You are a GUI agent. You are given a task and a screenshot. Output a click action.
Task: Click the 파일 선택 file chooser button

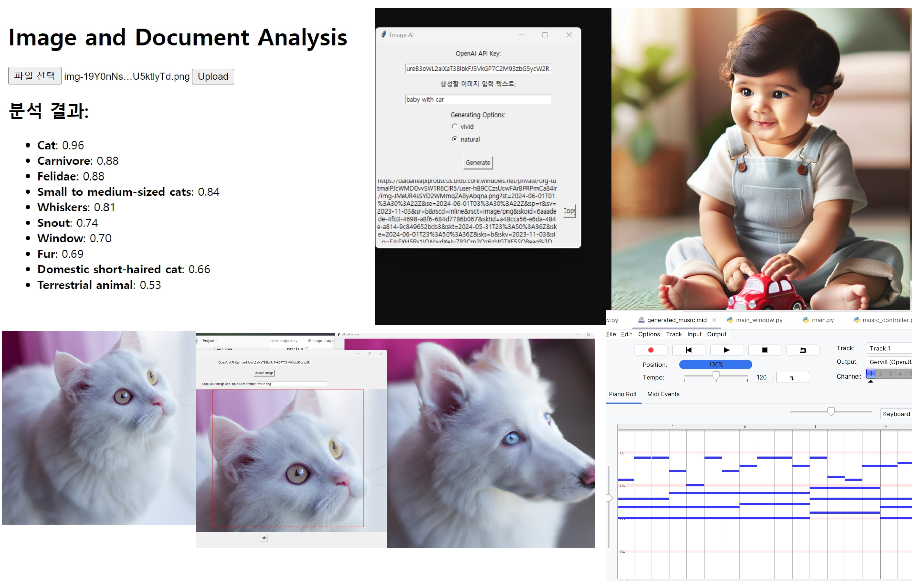click(x=35, y=76)
